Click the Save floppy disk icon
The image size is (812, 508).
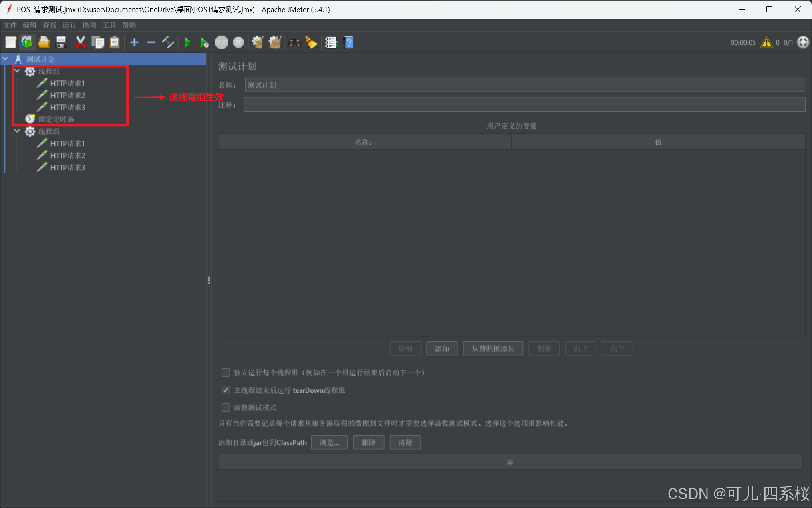pyautogui.click(x=61, y=42)
